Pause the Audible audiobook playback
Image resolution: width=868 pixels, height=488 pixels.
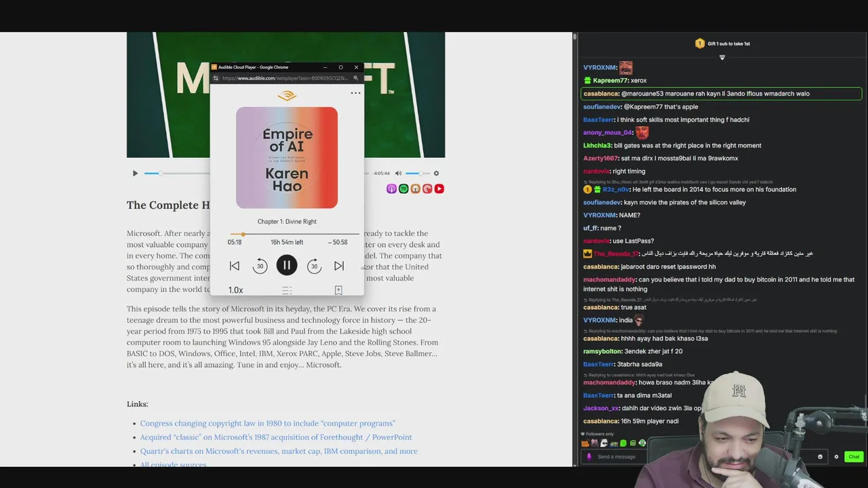click(x=287, y=266)
